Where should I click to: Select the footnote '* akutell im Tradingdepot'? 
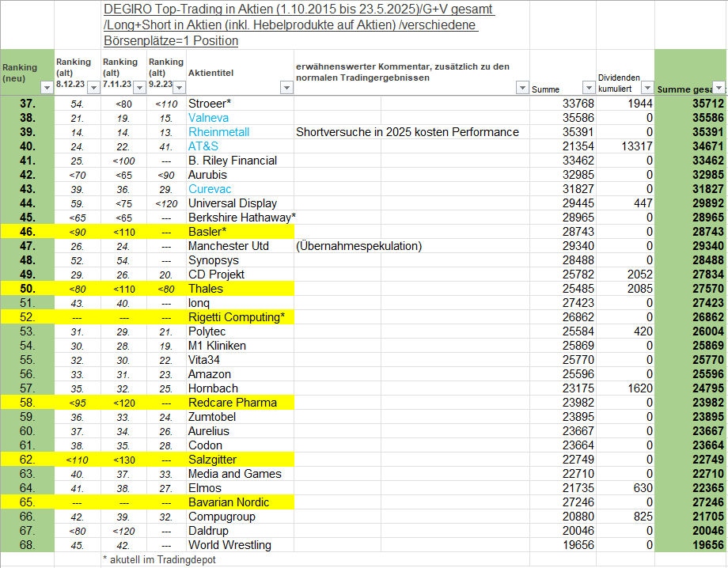[x=159, y=559]
